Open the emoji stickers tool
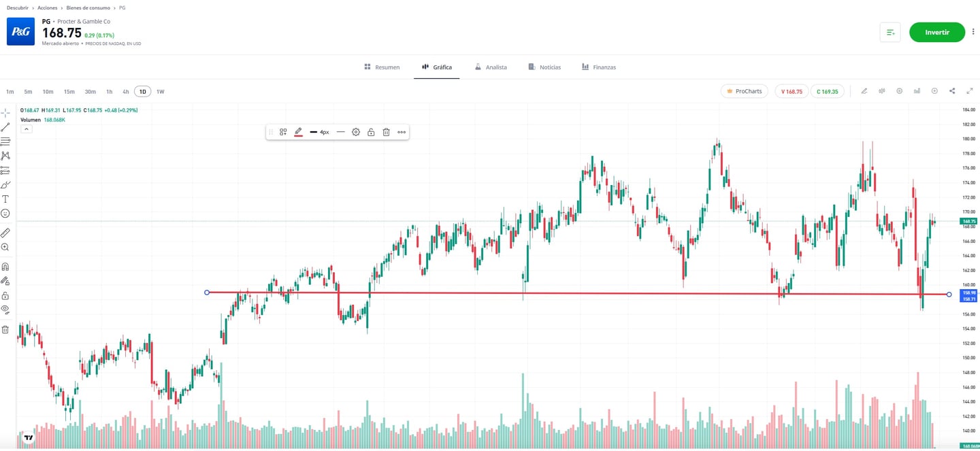 click(5, 213)
